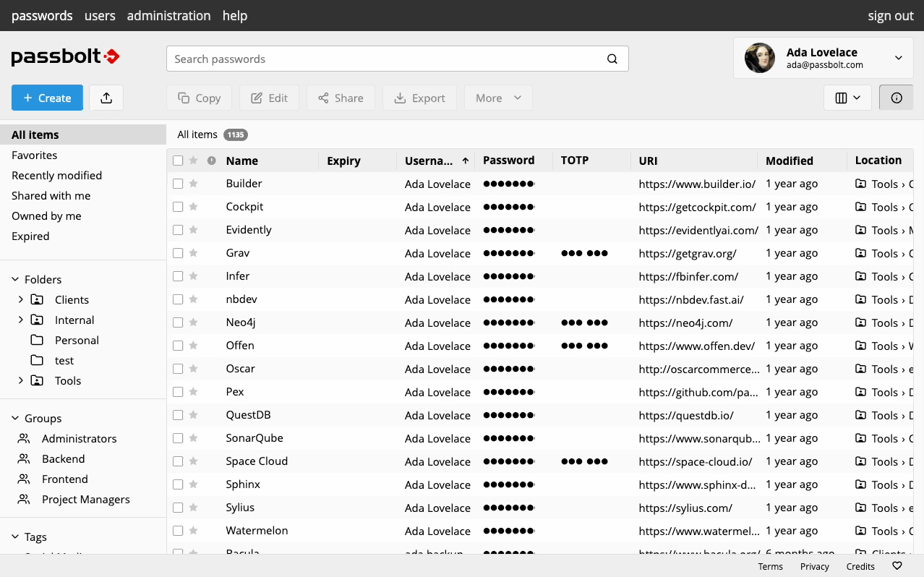Expand the Clients folder chevron
Image resolution: width=924 pixels, height=577 pixels.
(x=21, y=299)
